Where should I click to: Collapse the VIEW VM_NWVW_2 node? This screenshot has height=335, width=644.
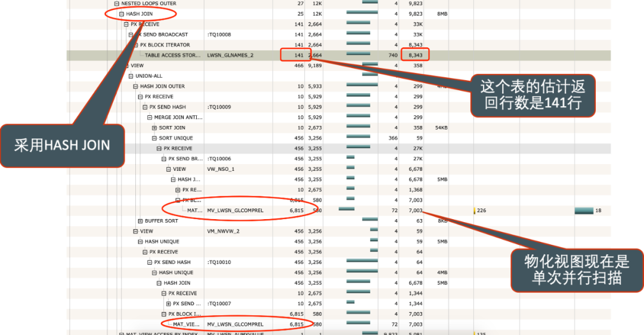(x=135, y=231)
